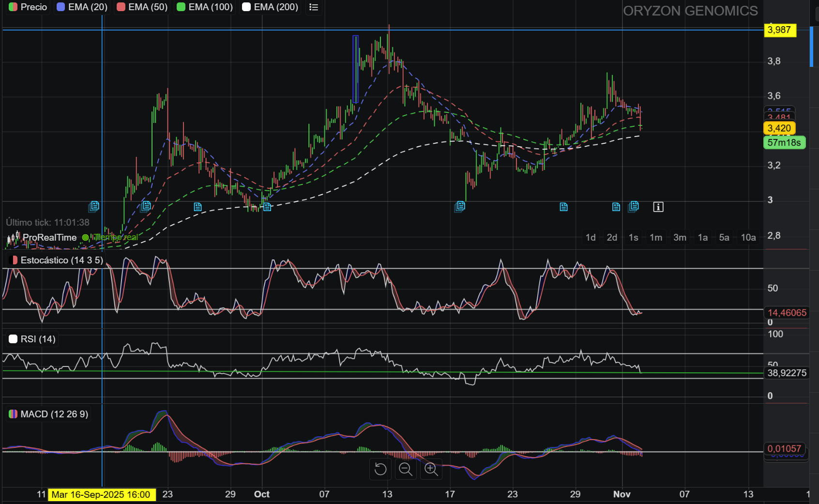Click the yellow 3,987 price label
Screen dimensions: 819x504
point(780,30)
